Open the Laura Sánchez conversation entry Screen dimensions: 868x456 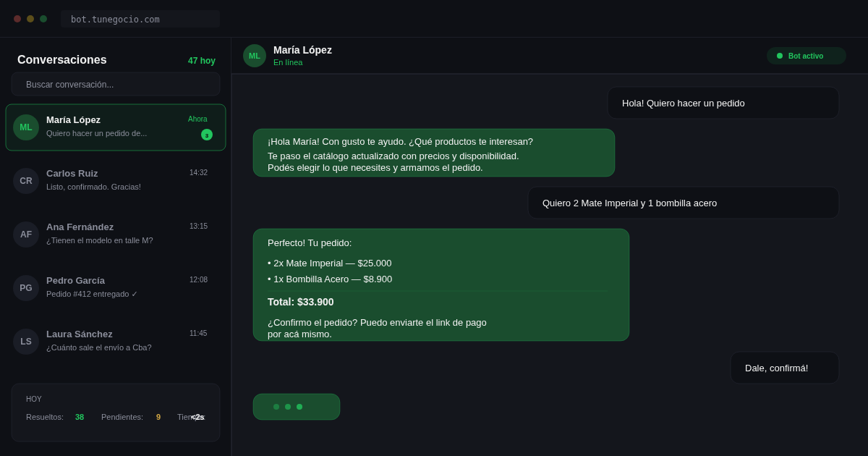[116, 342]
